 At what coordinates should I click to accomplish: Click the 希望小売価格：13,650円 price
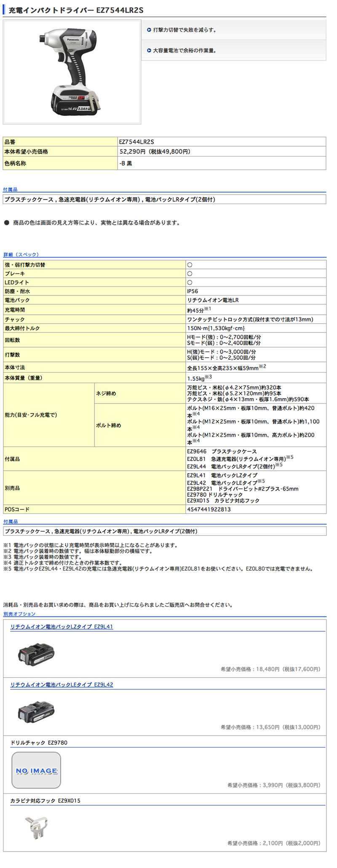pyautogui.click(x=270, y=727)
